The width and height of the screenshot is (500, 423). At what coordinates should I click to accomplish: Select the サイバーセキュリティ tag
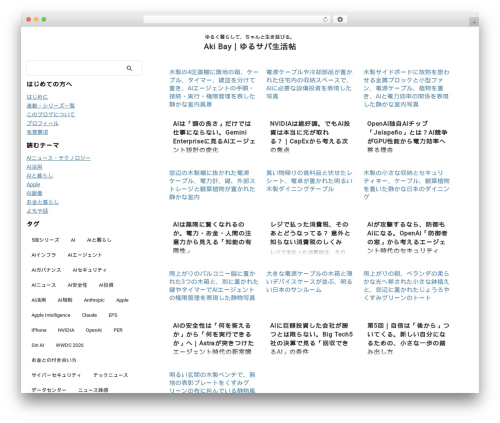click(56, 375)
